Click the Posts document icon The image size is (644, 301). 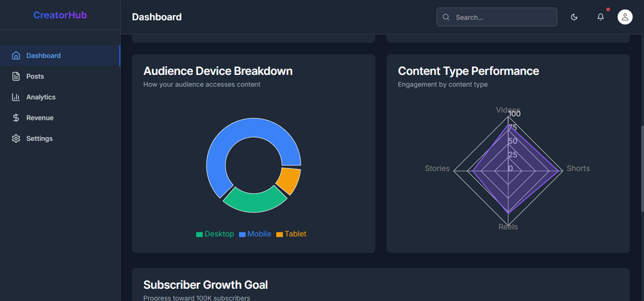pos(16,76)
